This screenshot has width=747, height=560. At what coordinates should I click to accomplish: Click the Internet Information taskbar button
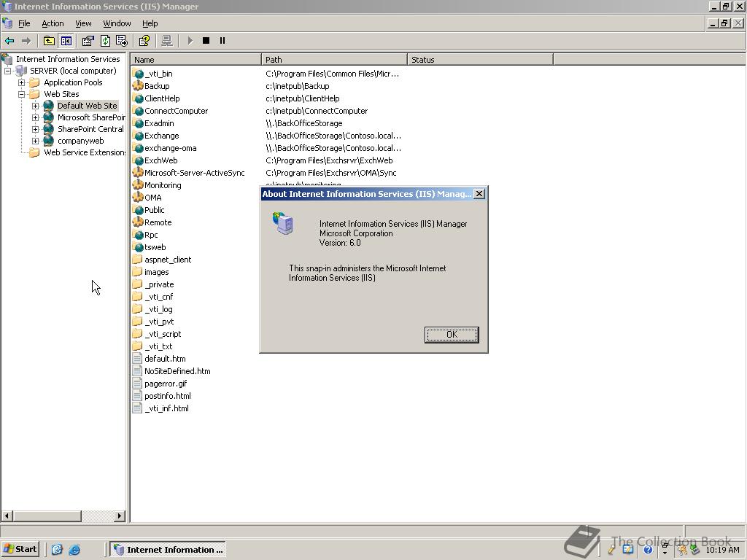tap(169, 550)
